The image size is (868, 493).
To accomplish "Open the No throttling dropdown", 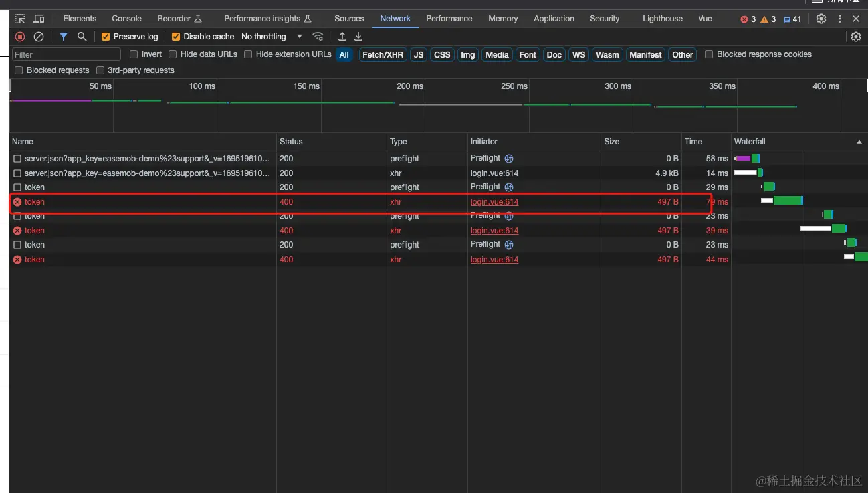I will (x=272, y=37).
